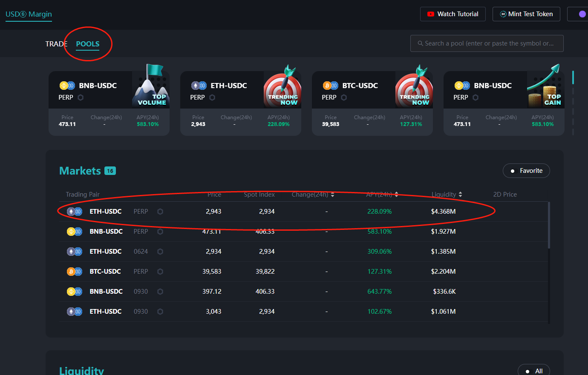Viewport: 588px width, 375px height.
Task: Click hexagon icon in BTC-USDC PERP market row
Action: (160, 272)
